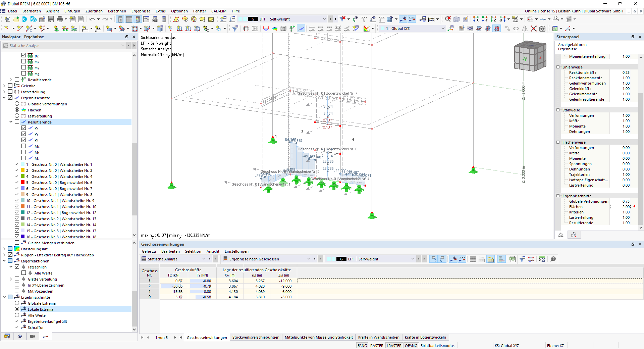Uncheck the Pz resultant checkbox
This screenshot has height=349, width=644.
click(x=23, y=140)
